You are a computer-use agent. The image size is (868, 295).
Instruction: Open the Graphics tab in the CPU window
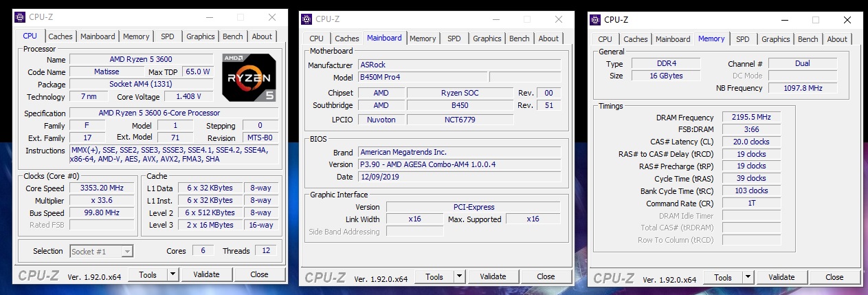pos(201,36)
